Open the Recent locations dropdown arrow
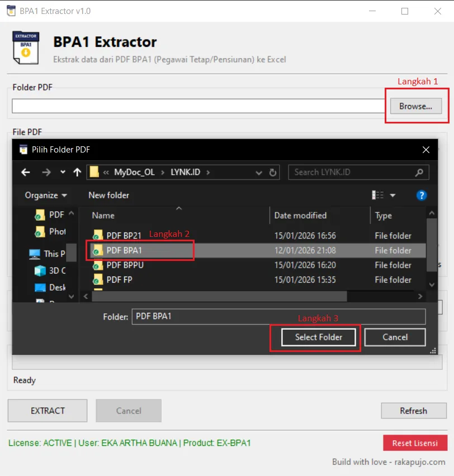Image resolution: width=454 pixels, height=476 pixels. (63, 172)
